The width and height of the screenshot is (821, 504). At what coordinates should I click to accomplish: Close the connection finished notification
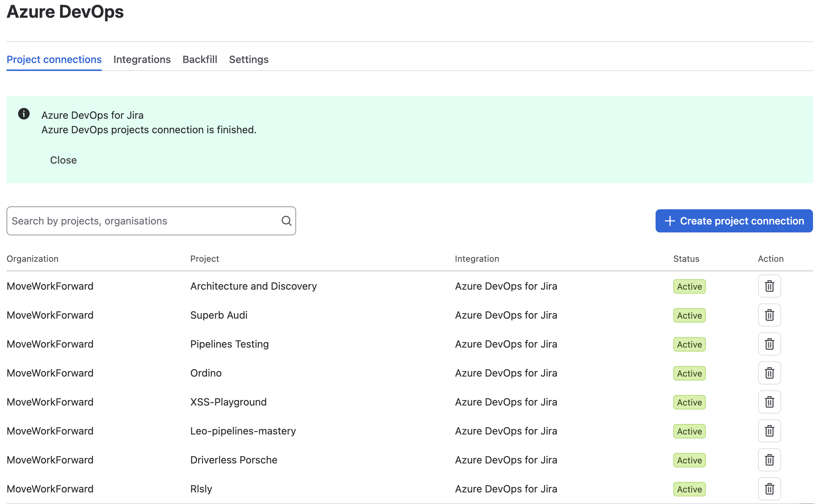(63, 160)
